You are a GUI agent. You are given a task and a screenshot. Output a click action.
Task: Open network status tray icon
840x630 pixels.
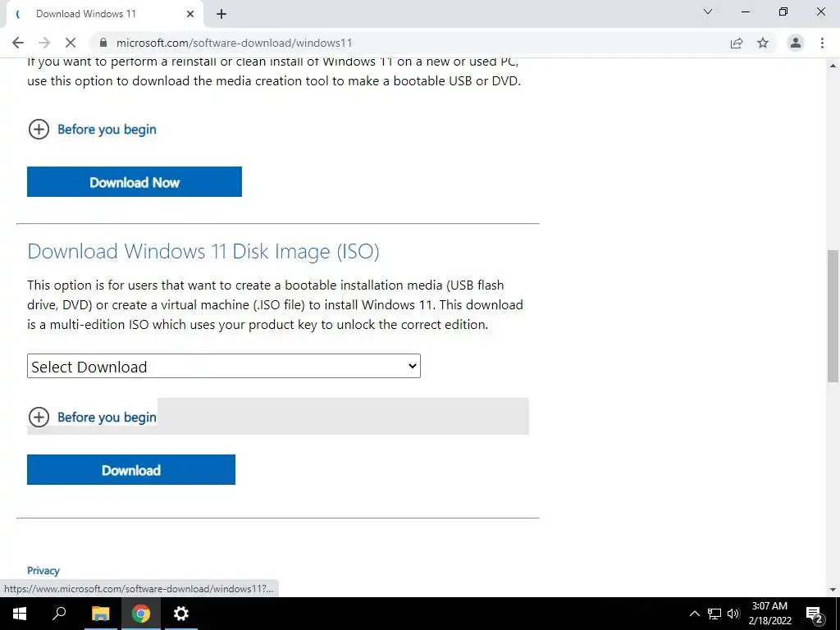coord(714,614)
